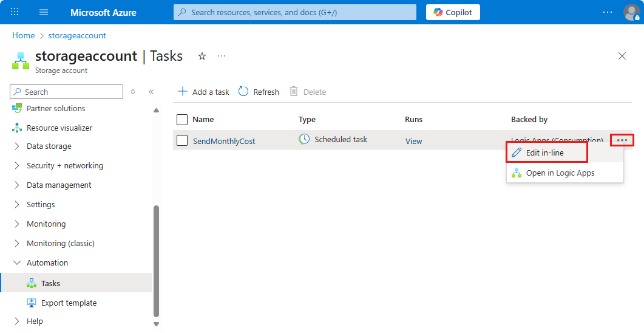Check the SendMonthlyCost row checkbox
Screen dimensions: 644x333
[x=182, y=140]
